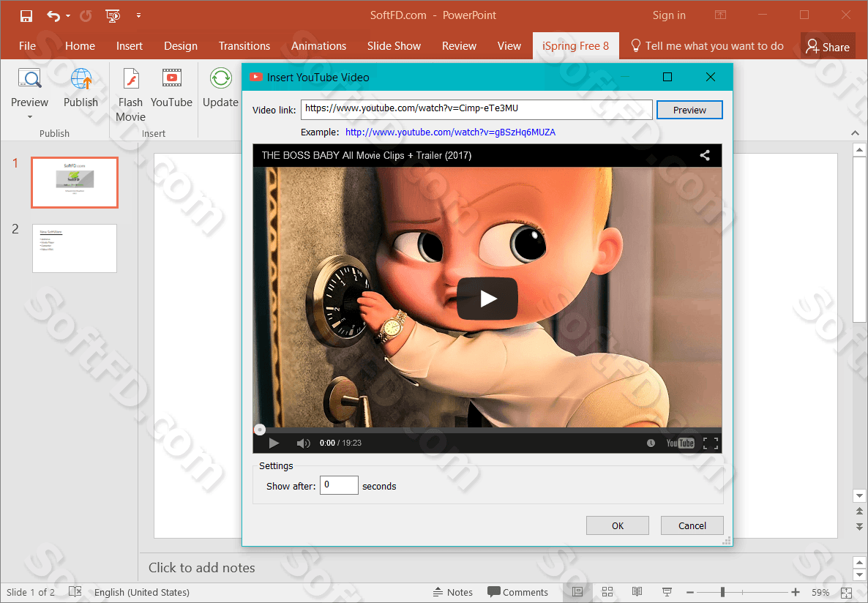
Task: Click the Preview button in dialog
Action: [x=689, y=110]
